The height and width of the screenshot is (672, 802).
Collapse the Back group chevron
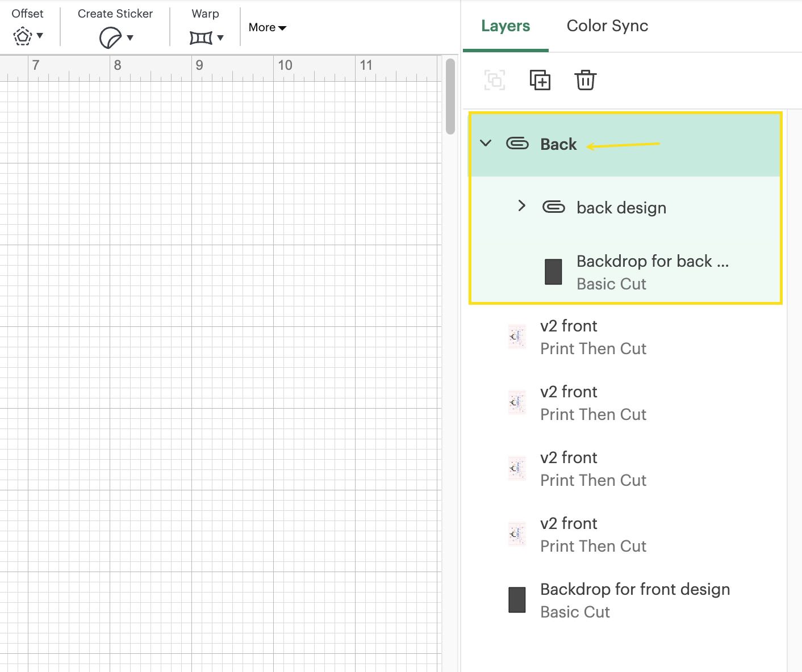[x=486, y=143]
